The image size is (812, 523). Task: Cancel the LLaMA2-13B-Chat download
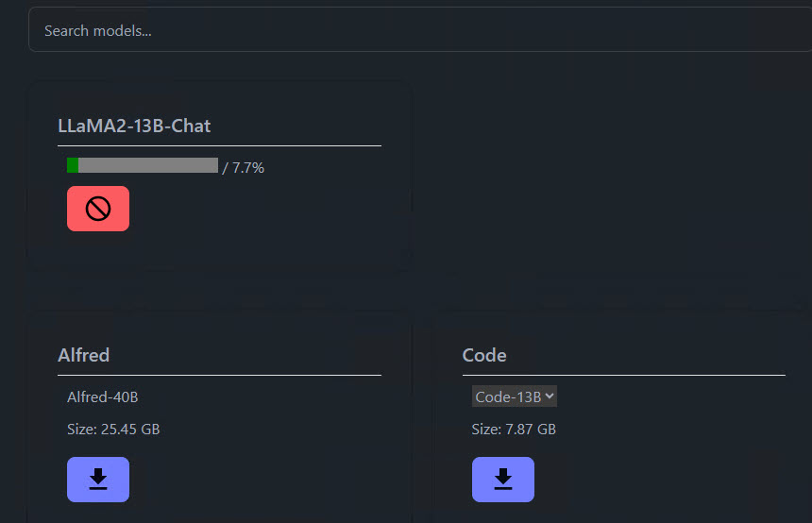coord(98,209)
